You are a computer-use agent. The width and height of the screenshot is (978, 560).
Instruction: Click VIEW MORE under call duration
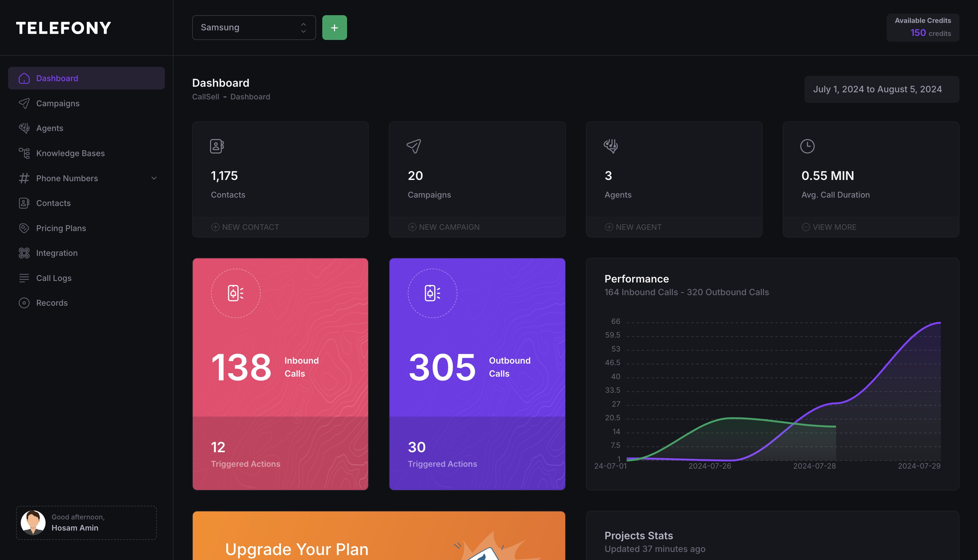(829, 227)
